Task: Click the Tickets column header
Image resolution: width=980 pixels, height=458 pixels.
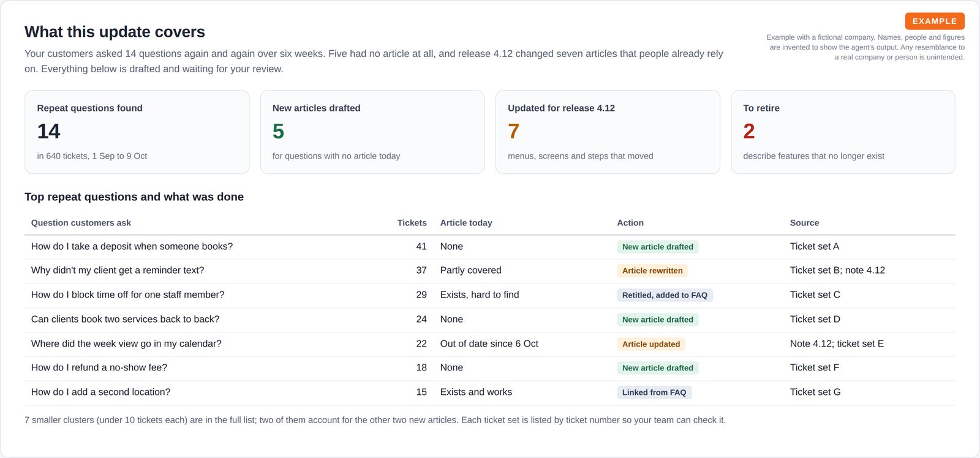Action: coord(412,223)
